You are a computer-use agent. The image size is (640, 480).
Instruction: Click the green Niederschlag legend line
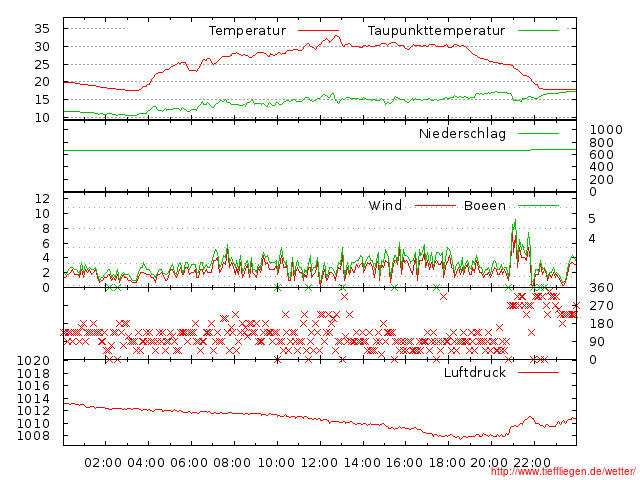pyautogui.click(x=538, y=133)
